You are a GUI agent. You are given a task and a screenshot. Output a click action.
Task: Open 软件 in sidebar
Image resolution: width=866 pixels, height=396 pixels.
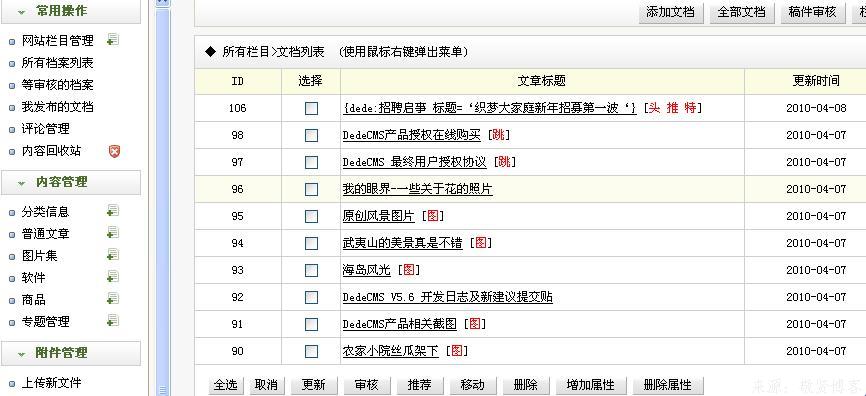[33, 277]
